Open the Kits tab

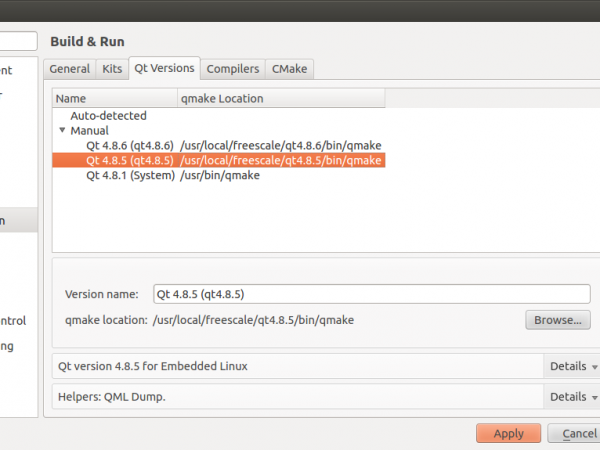(x=111, y=69)
